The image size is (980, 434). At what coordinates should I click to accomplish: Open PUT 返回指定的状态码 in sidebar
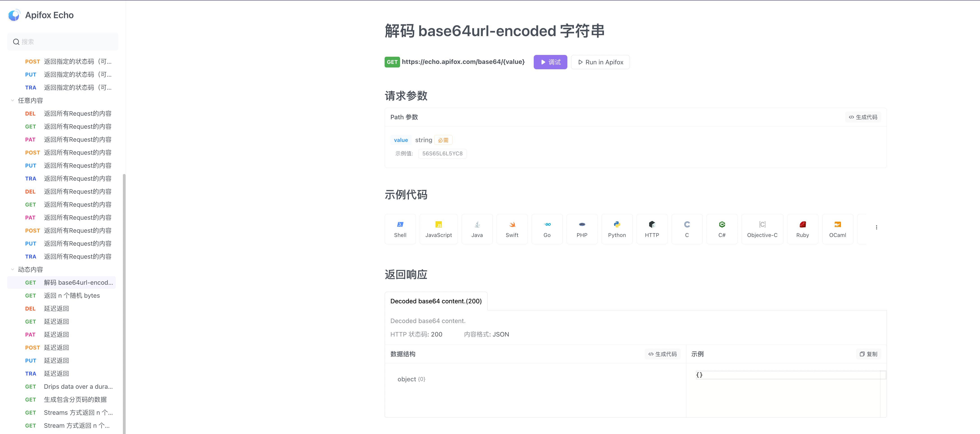coord(62,74)
